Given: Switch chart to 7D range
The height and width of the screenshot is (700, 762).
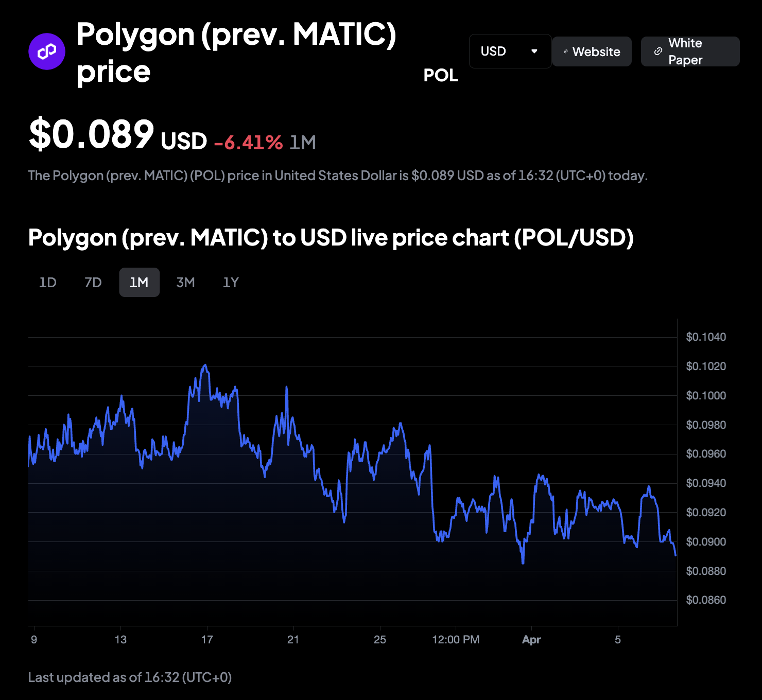Looking at the screenshot, I should tap(93, 283).
